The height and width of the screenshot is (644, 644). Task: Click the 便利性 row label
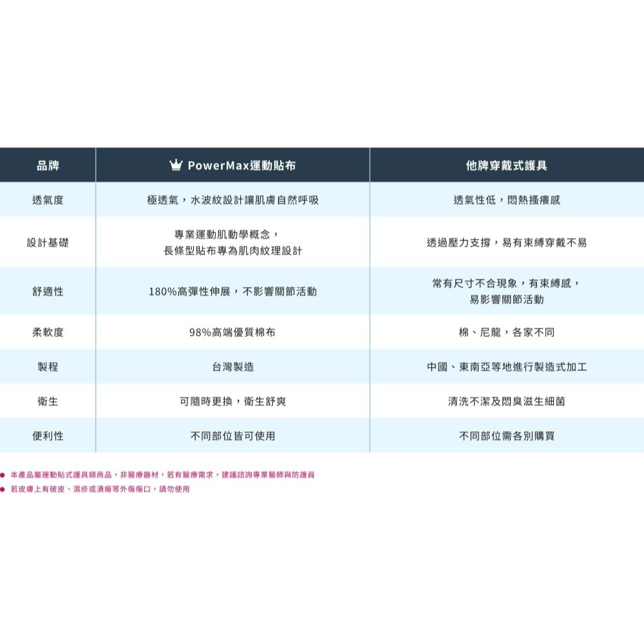(48, 435)
